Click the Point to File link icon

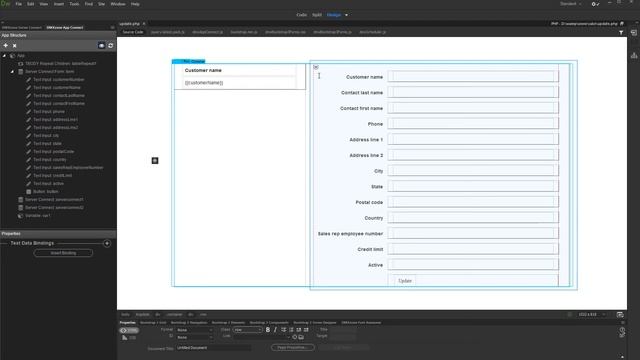[x=295, y=337]
